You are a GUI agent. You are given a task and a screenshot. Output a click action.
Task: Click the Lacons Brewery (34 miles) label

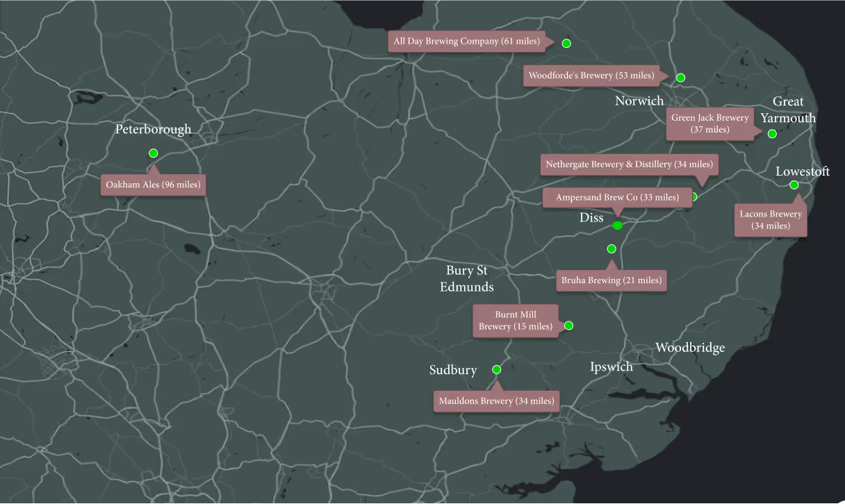click(771, 219)
